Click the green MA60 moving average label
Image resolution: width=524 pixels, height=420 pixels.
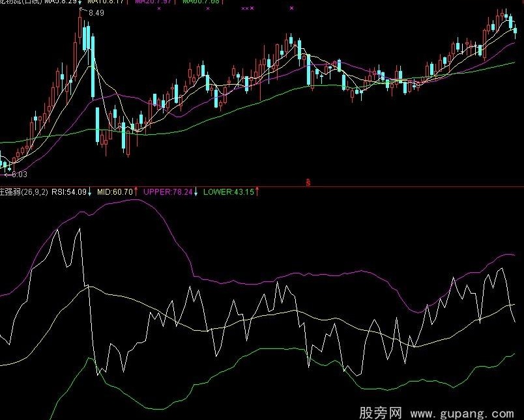click(201, 1)
